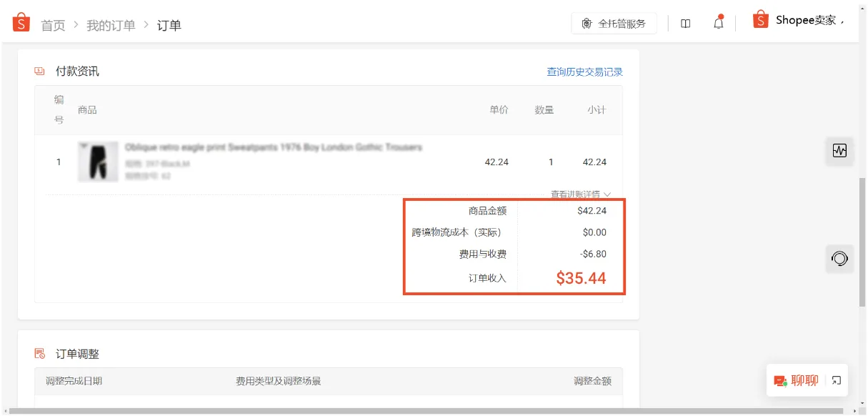This screenshot has width=868, height=416.
Task: View the Sweatpants product thumbnail image
Action: 98,162
